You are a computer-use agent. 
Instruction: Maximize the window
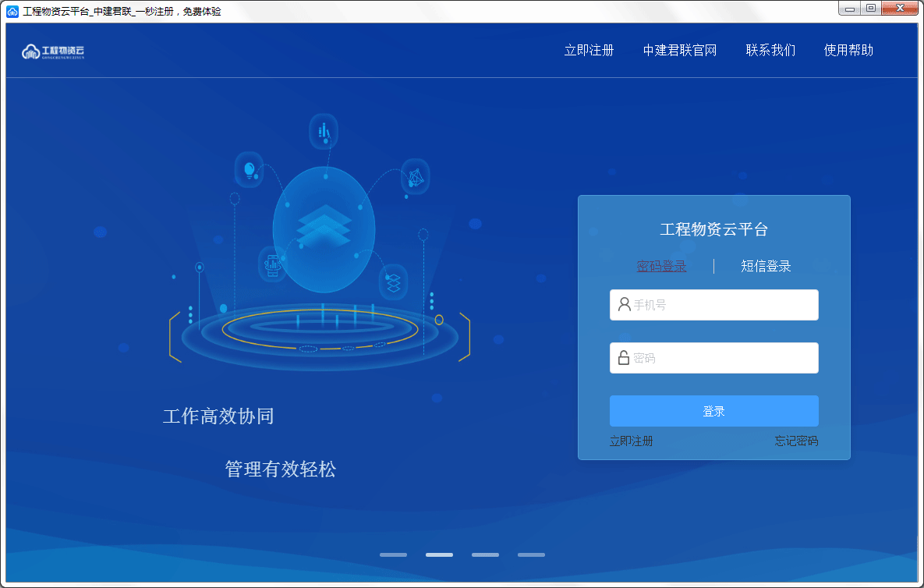click(870, 9)
